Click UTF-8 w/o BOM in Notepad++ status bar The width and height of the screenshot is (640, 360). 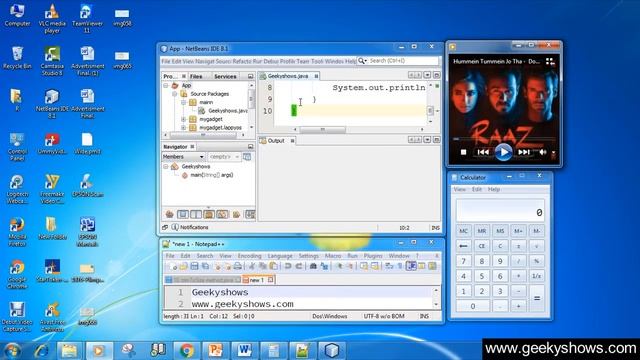tap(384, 316)
